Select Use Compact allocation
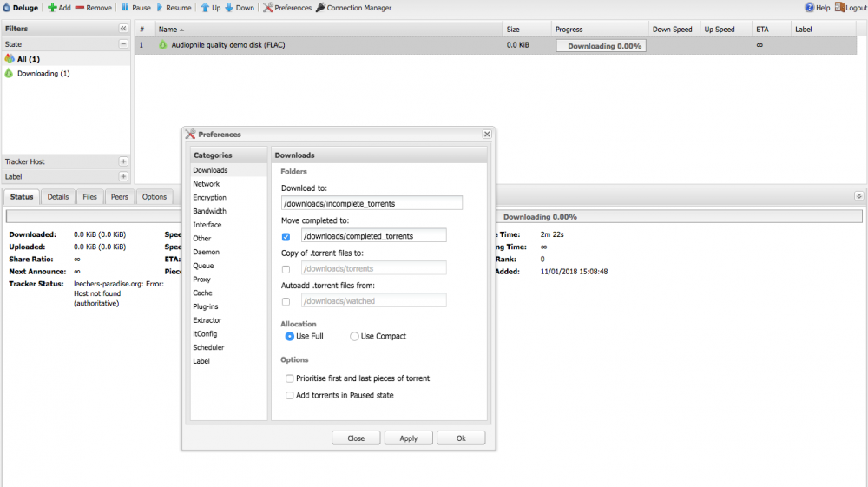This screenshot has width=868, height=487. (354, 337)
